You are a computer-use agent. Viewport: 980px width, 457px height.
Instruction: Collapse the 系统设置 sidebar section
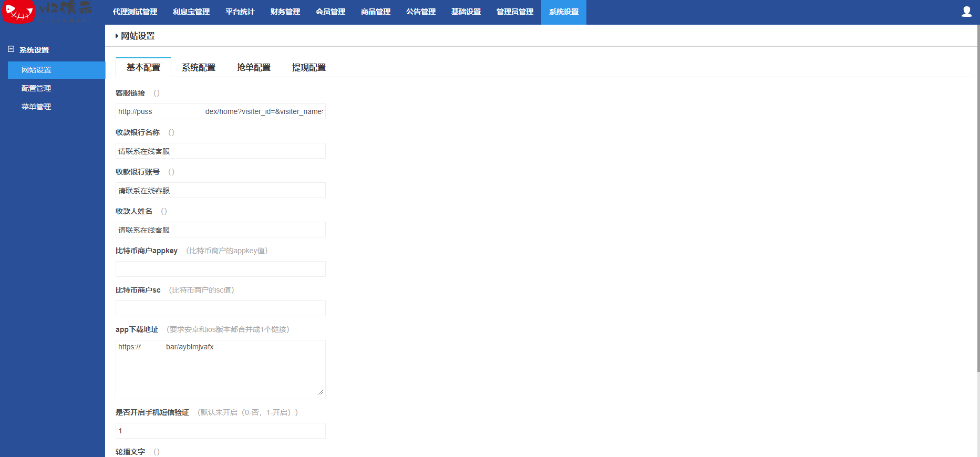[11, 49]
